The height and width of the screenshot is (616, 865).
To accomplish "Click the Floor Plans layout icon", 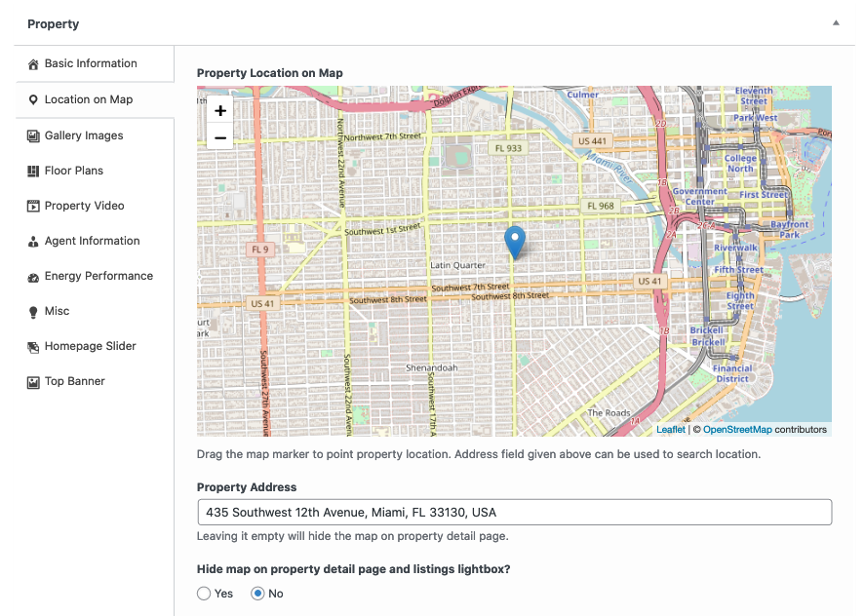I will point(33,171).
